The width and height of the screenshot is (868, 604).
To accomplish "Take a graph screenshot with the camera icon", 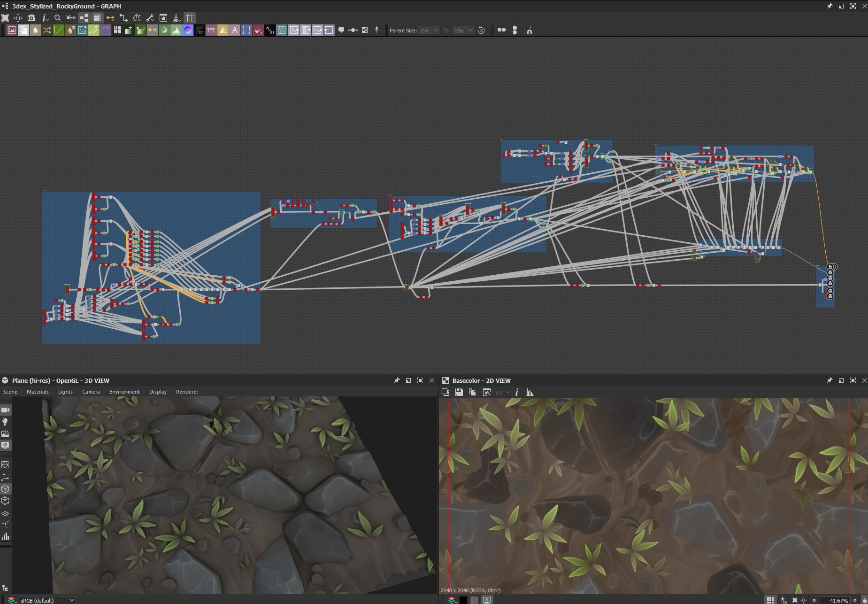I will pyautogui.click(x=31, y=18).
